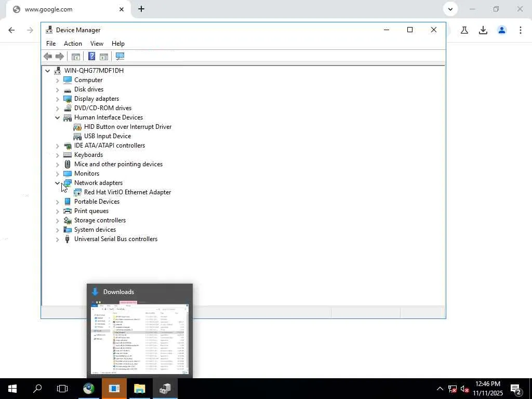The height and width of the screenshot is (399, 532).
Task: Expand the System devices node
Action: point(57,230)
